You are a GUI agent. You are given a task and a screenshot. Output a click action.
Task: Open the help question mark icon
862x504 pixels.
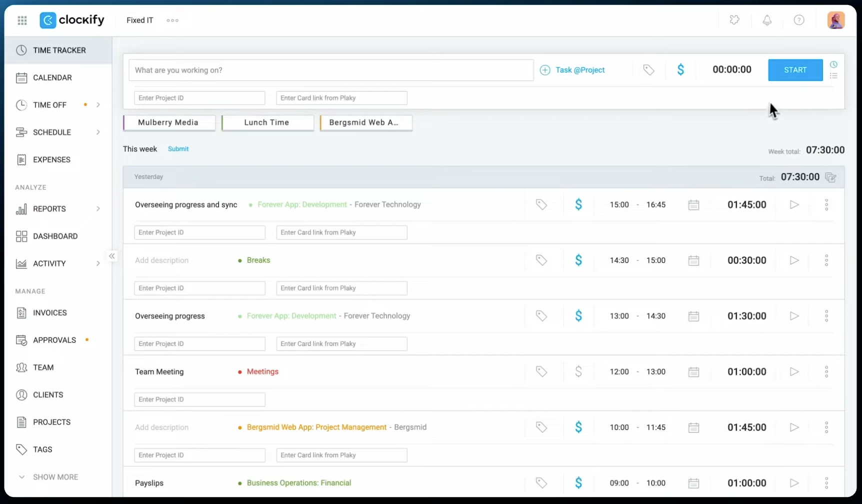coord(799,20)
